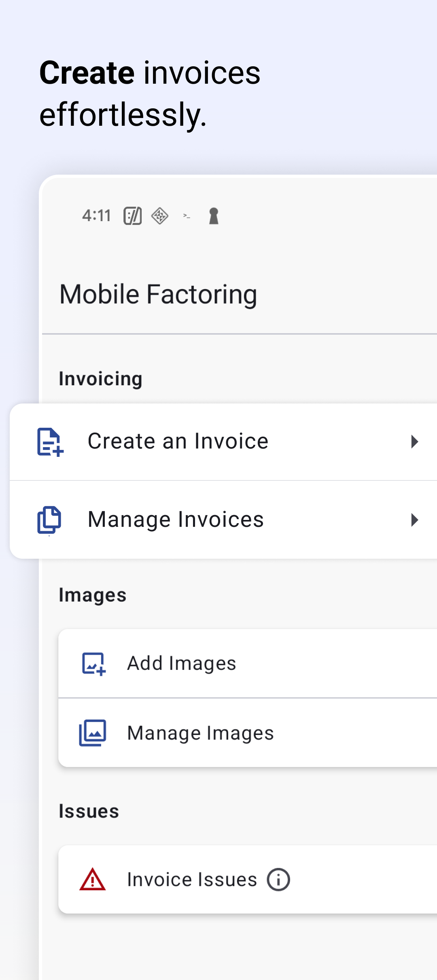Open Invoice Issues
The image size is (437, 980).
[x=248, y=879]
